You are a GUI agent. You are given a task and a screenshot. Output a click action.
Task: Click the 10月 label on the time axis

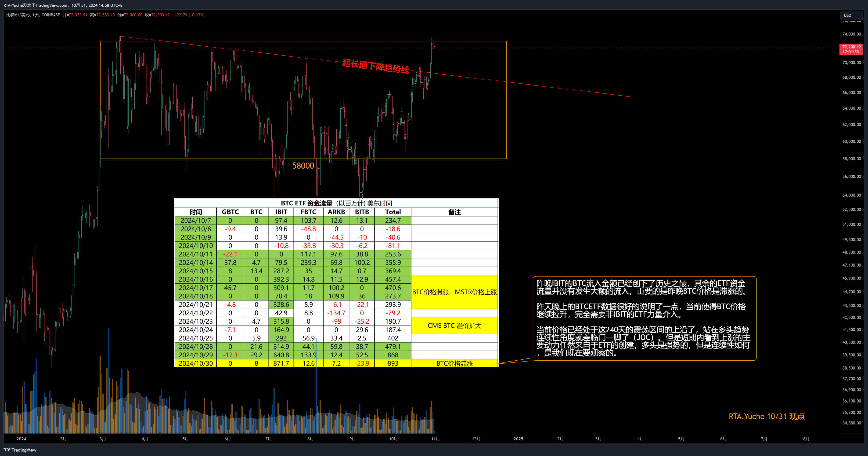393,438
